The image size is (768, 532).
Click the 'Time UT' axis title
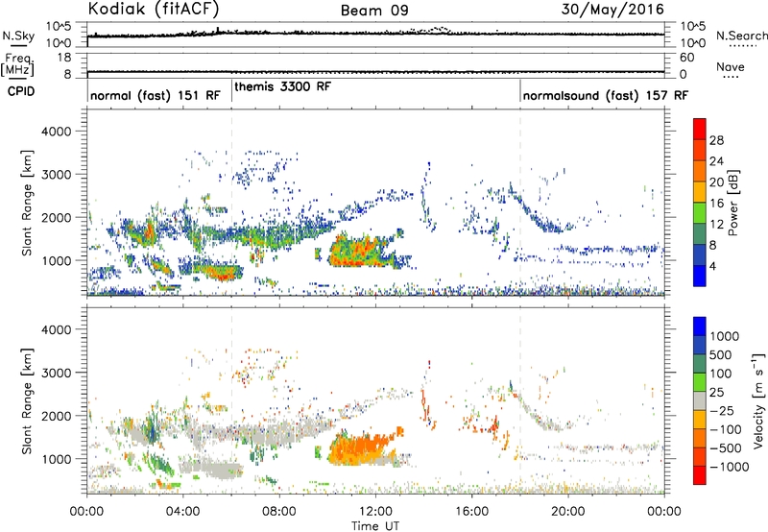(x=375, y=526)
